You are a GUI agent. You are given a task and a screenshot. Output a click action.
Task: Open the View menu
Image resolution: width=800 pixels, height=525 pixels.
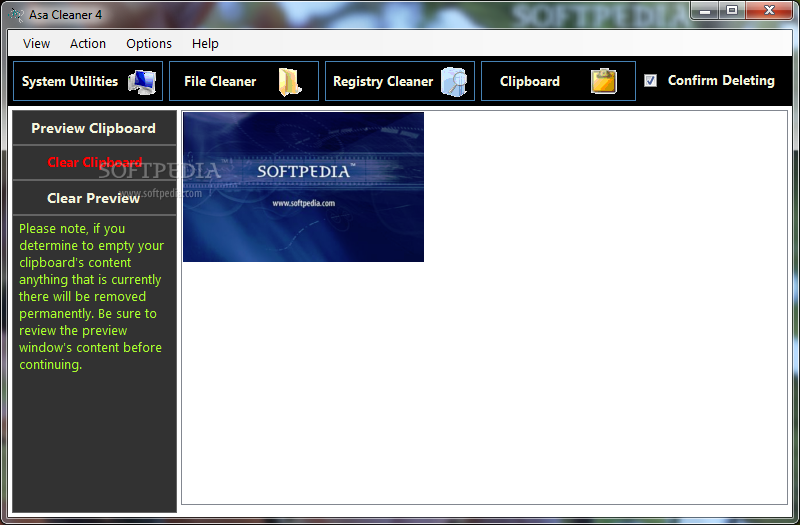coord(36,44)
